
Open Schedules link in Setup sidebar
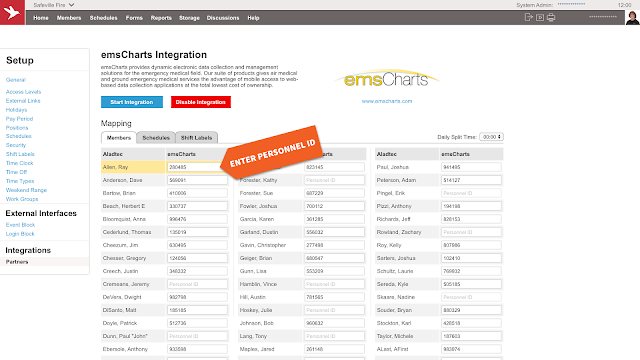point(18,136)
